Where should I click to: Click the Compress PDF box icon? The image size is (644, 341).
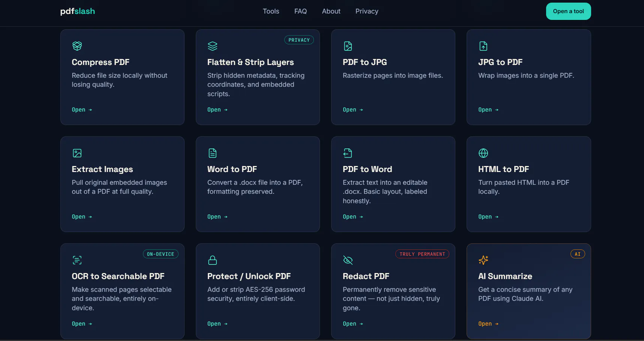tap(77, 46)
